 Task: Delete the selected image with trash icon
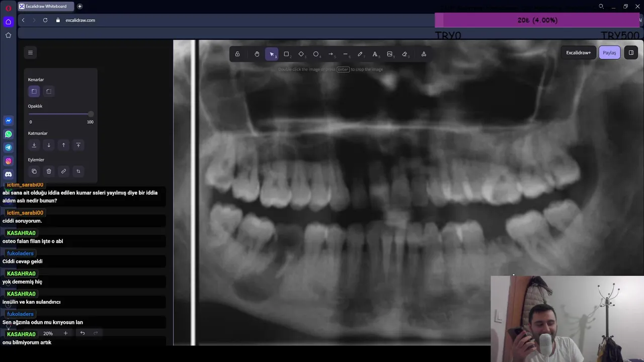pyautogui.click(x=49, y=171)
